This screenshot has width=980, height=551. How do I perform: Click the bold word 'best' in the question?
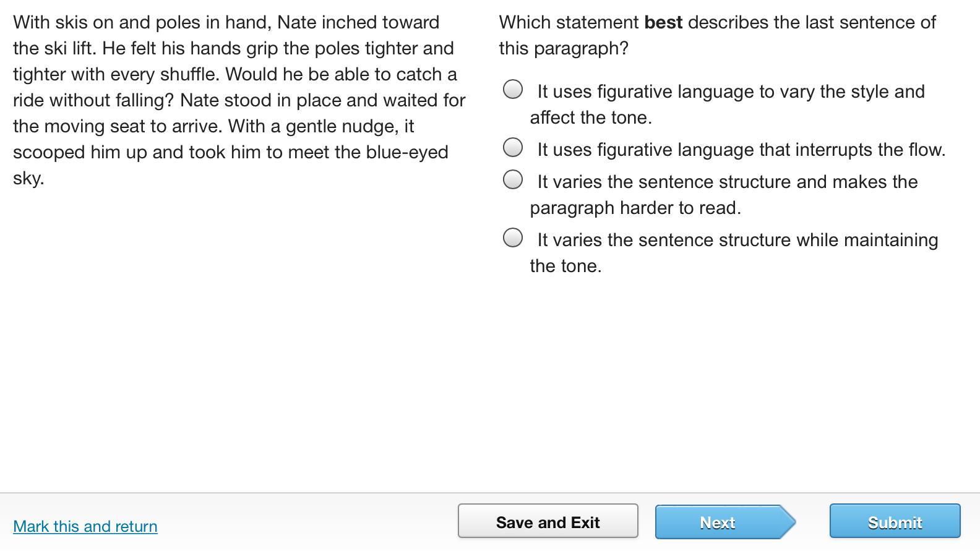(663, 22)
